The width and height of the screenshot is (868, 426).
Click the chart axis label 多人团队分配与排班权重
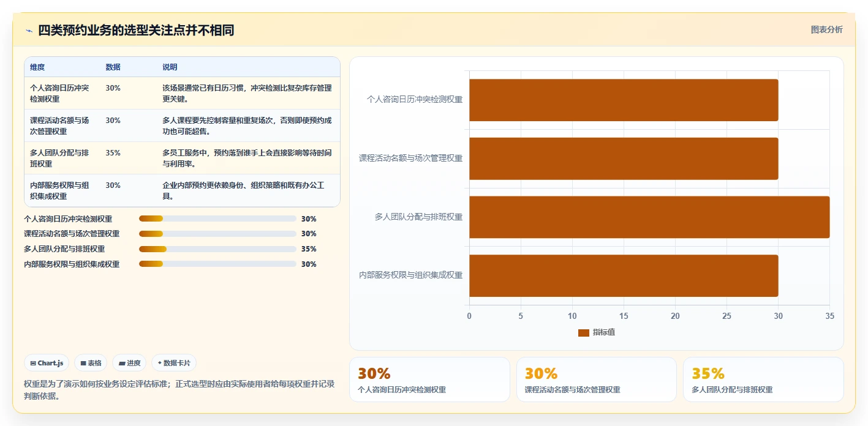pyautogui.click(x=418, y=217)
